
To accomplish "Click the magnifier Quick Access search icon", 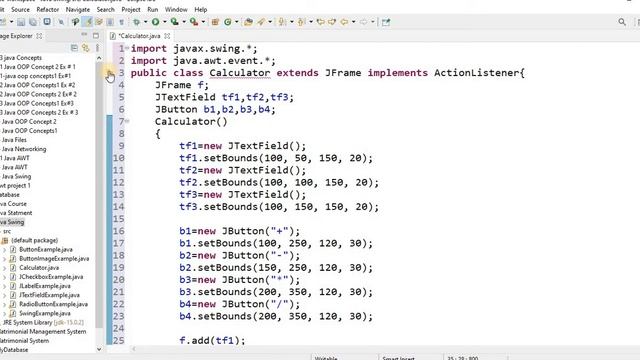I will [x=622, y=22].
